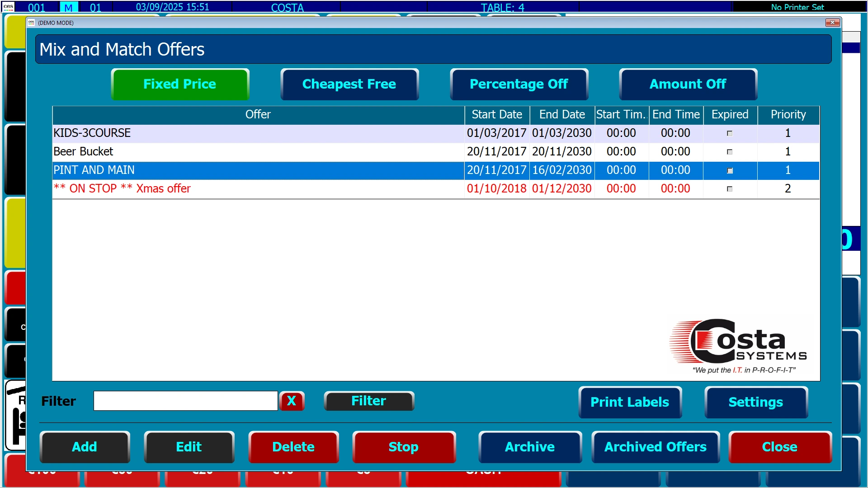This screenshot has width=868, height=488.
Task: Sort by the Offer column header
Action: coord(258,115)
